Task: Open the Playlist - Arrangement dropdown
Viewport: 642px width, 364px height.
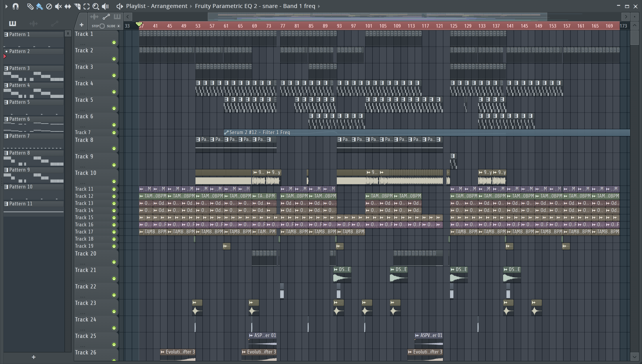Action: click(156, 6)
